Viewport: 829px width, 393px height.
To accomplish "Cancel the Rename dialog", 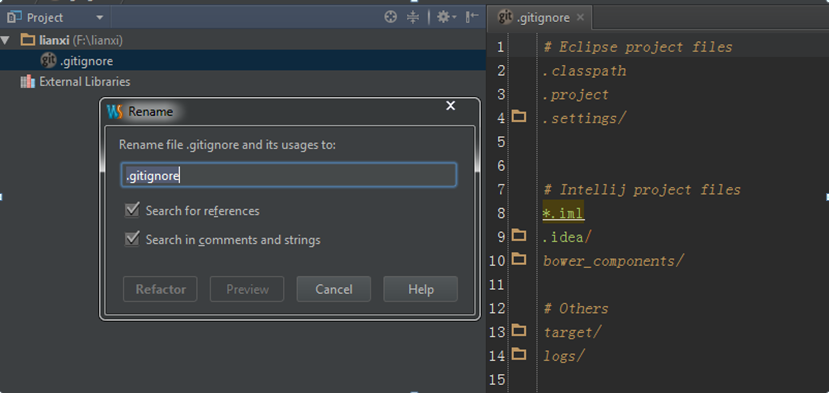I will [x=334, y=289].
